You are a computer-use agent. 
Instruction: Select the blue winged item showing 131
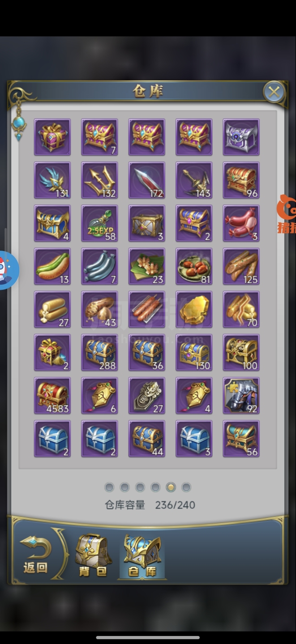pos(52,180)
